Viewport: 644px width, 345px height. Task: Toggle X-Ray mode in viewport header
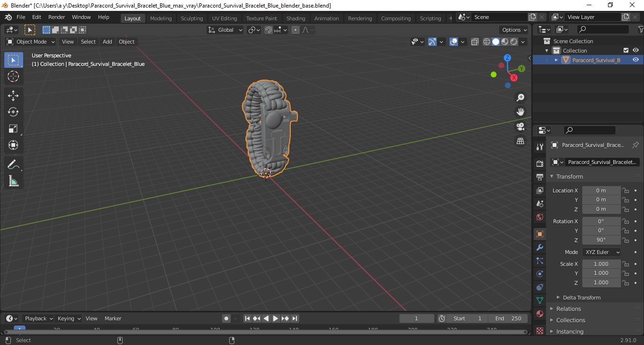click(x=475, y=42)
